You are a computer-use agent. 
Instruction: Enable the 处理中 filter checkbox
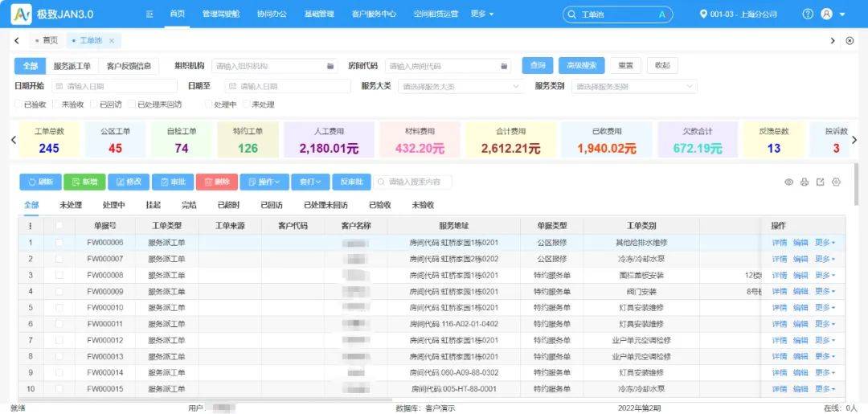209,105
